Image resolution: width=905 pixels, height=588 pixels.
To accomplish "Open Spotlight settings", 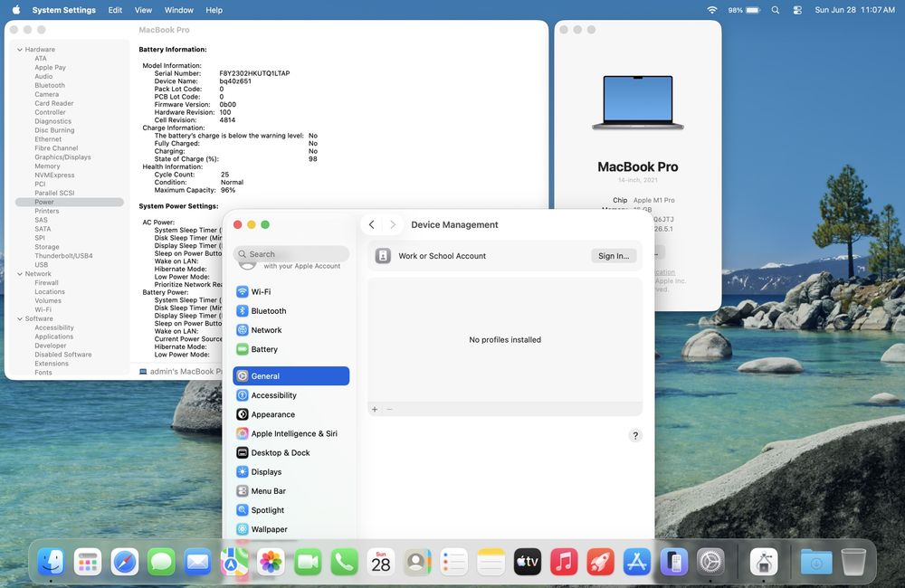I will click(x=291, y=510).
